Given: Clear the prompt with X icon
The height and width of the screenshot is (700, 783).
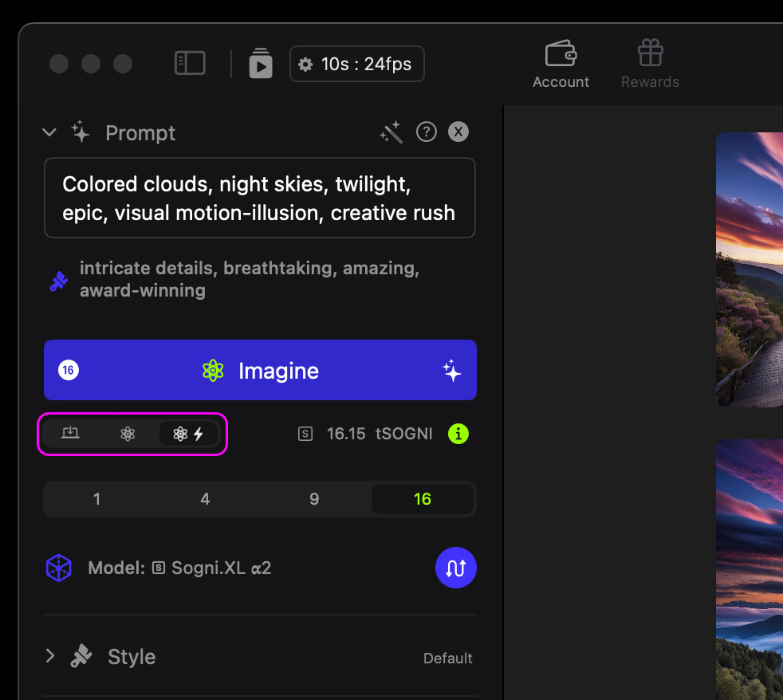Looking at the screenshot, I should (458, 132).
